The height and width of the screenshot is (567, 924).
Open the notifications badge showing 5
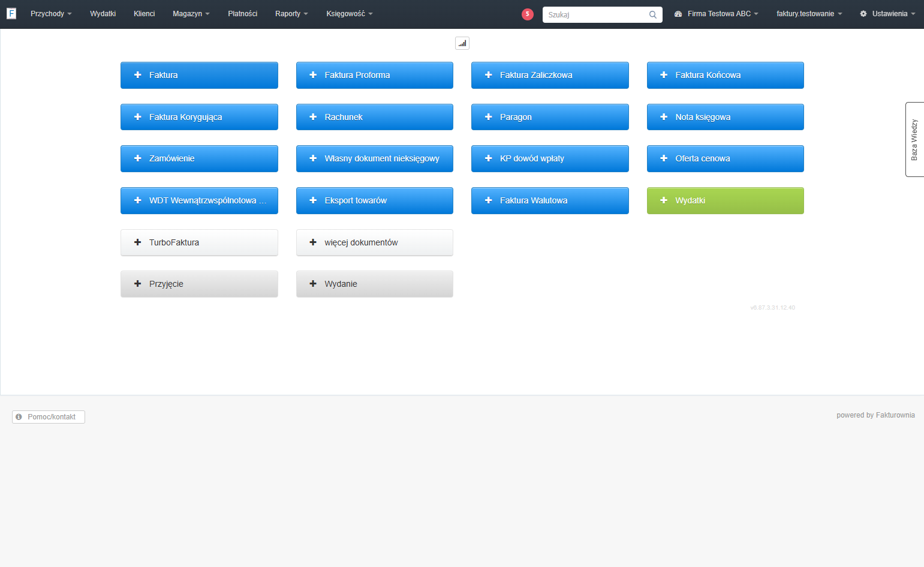pos(528,14)
